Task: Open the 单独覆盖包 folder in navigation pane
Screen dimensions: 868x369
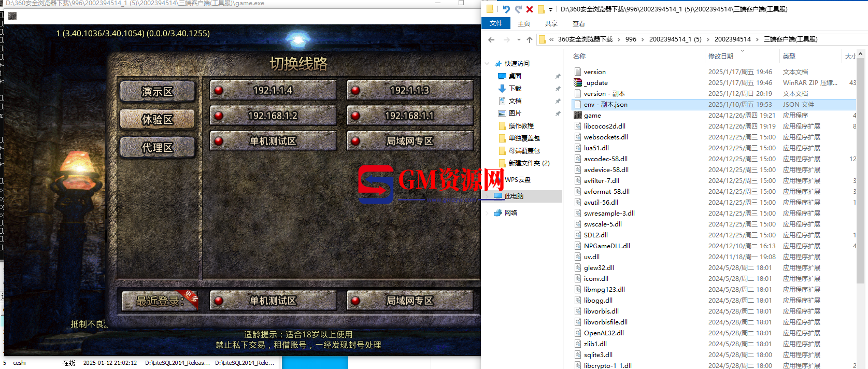Action: [x=524, y=138]
